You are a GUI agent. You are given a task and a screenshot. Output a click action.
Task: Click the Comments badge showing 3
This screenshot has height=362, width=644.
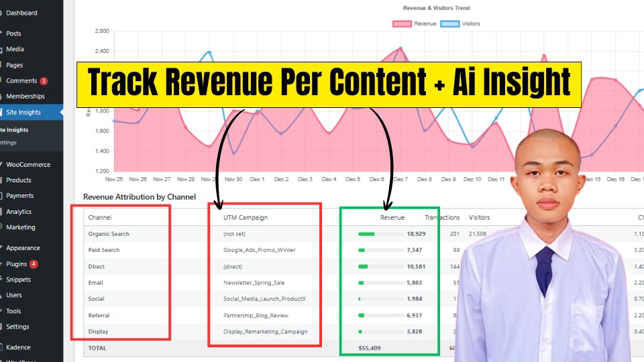(x=44, y=81)
